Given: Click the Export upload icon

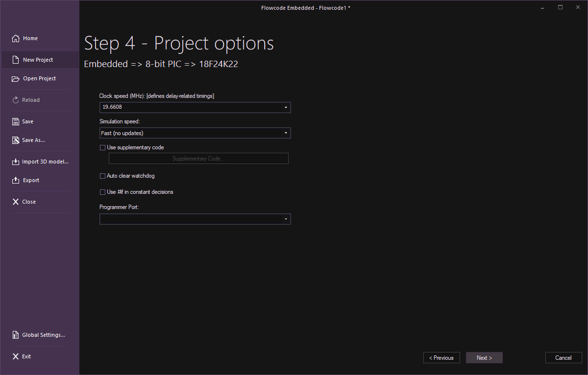Looking at the screenshot, I should [16, 180].
